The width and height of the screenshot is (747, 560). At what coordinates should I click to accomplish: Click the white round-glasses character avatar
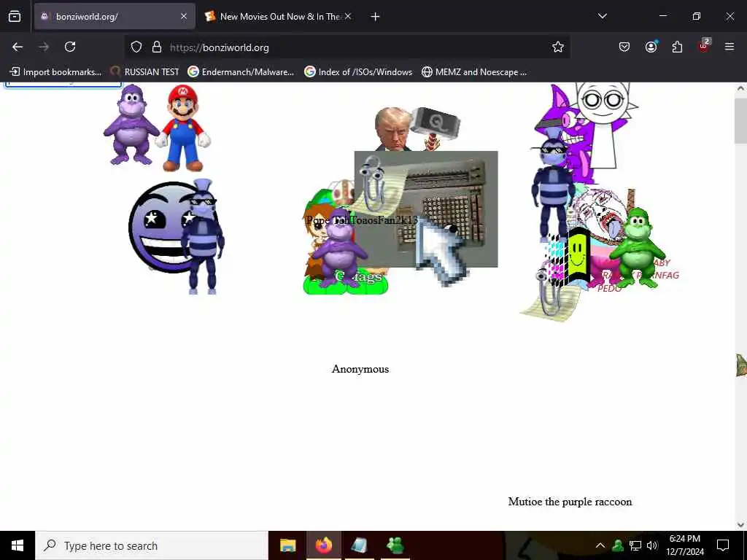click(x=603, y=125)
